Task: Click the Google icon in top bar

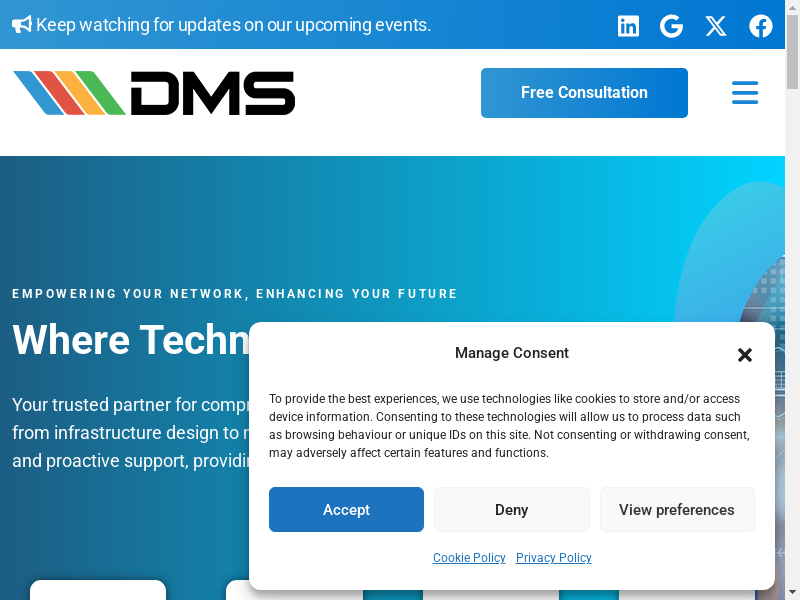Action: pos(672,26)
